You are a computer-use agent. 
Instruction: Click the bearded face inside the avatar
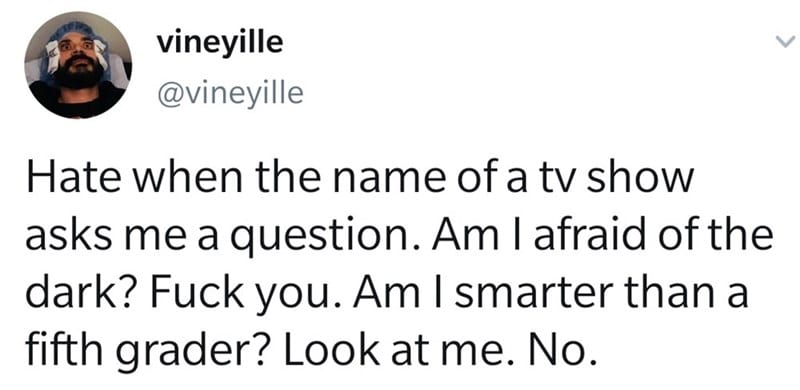pyautogui.click(x=78, y=57)
